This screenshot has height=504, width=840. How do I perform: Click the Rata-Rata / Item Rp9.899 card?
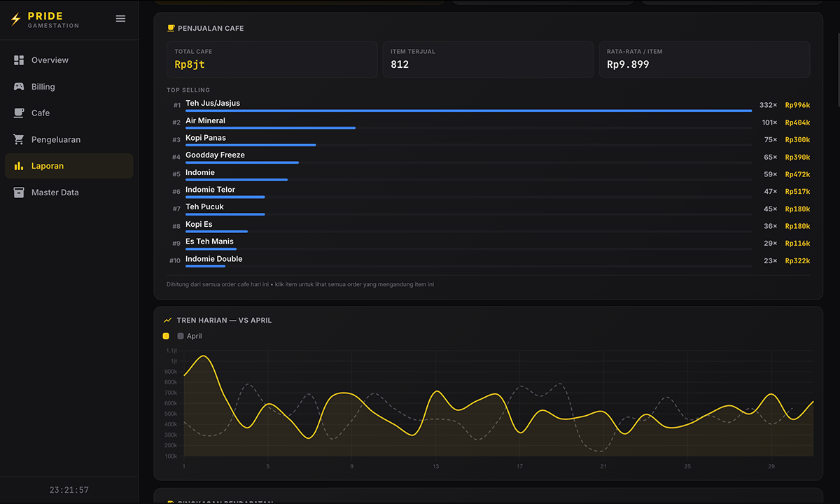704,59
